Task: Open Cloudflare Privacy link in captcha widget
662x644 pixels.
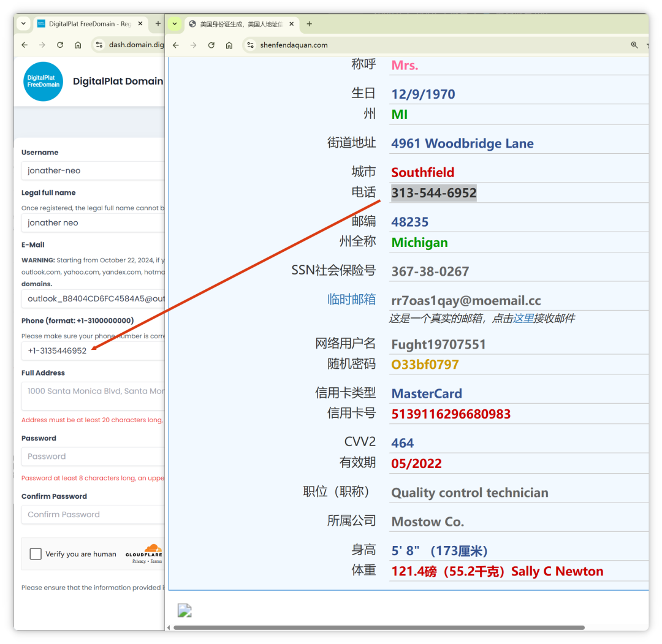Action: point(139,561)
